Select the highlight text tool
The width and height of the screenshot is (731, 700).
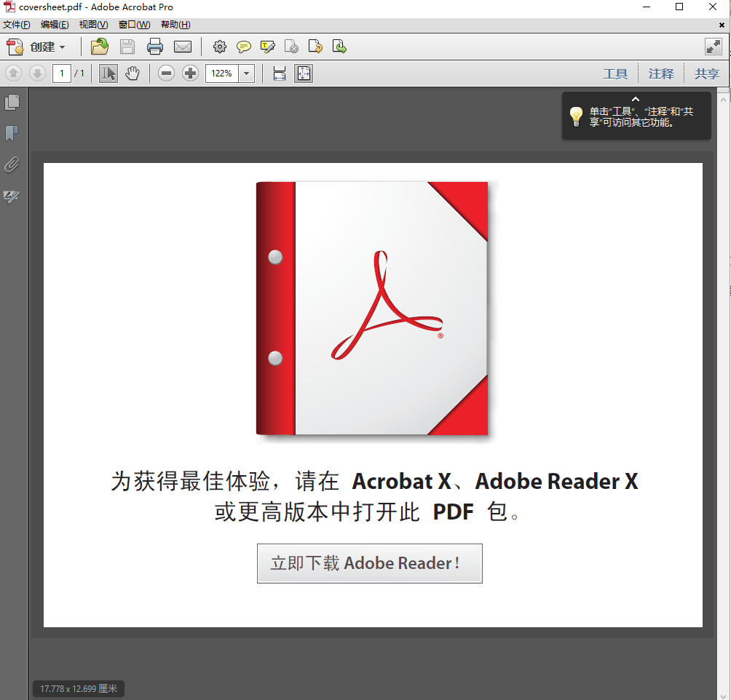click(268, 47)
